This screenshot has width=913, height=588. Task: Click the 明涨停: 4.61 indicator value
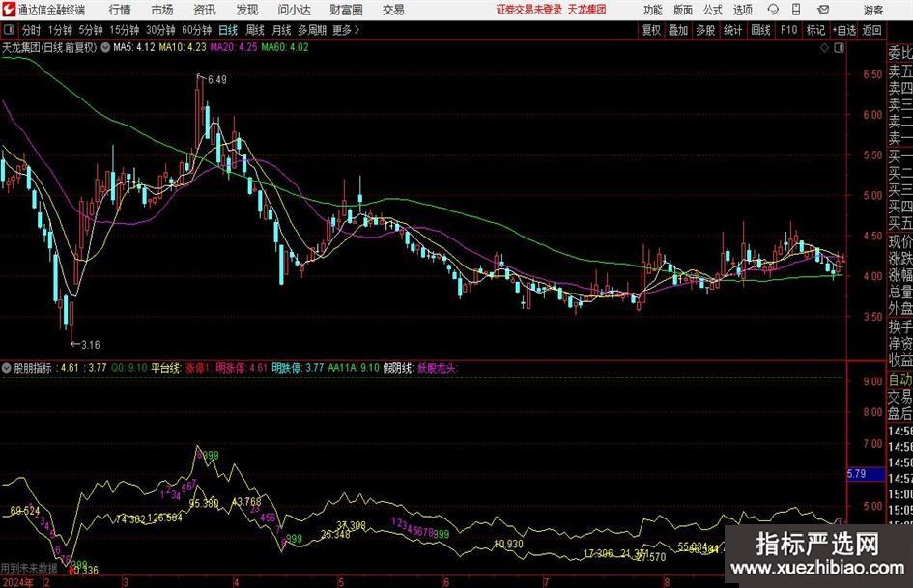(x=242, y=367)
